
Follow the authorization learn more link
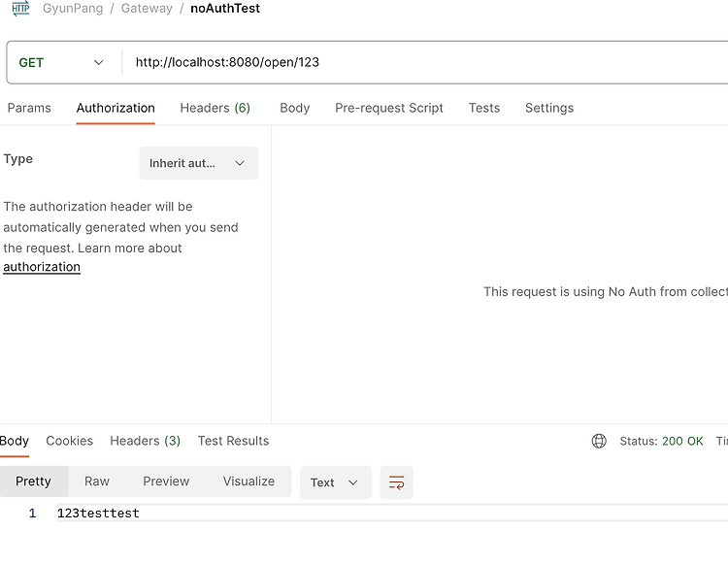pos(42,267)
